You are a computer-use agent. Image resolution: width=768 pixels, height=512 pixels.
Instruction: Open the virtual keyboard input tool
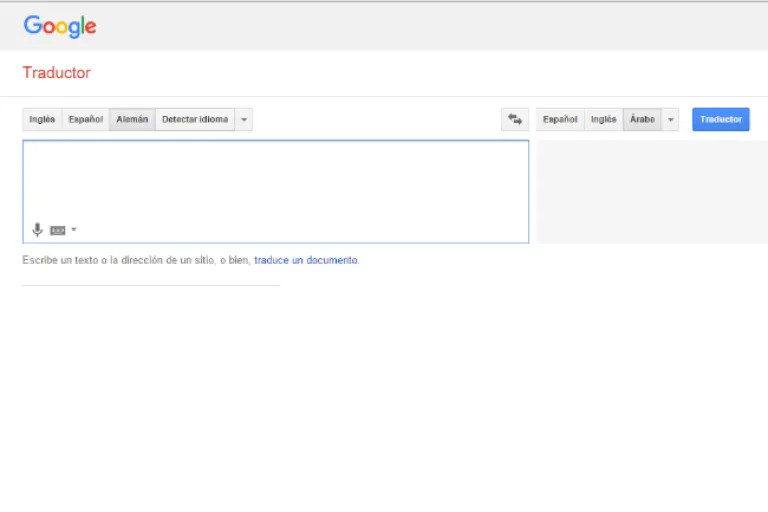pos(58,230)
